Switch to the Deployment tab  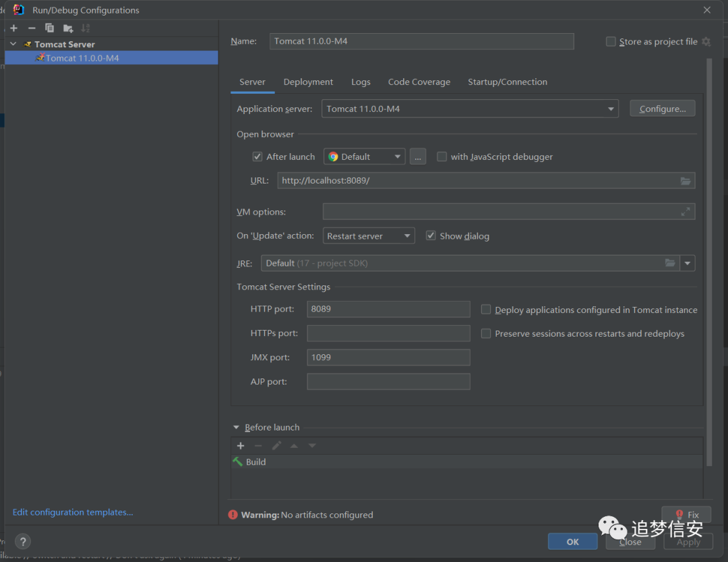308,82
